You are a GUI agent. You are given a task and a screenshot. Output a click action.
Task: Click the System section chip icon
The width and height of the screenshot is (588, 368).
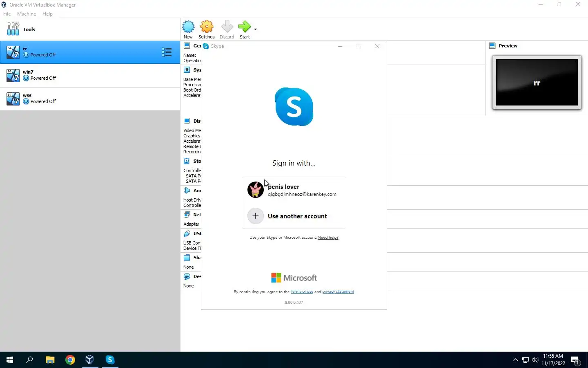187,70
